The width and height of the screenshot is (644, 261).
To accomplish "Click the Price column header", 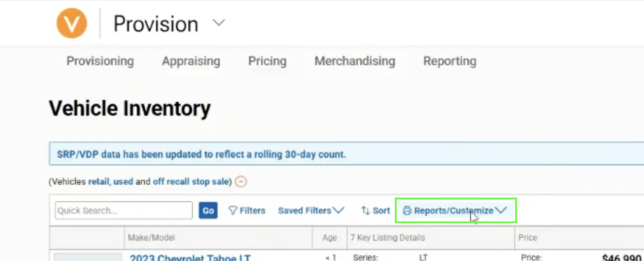I will point(528,238).
